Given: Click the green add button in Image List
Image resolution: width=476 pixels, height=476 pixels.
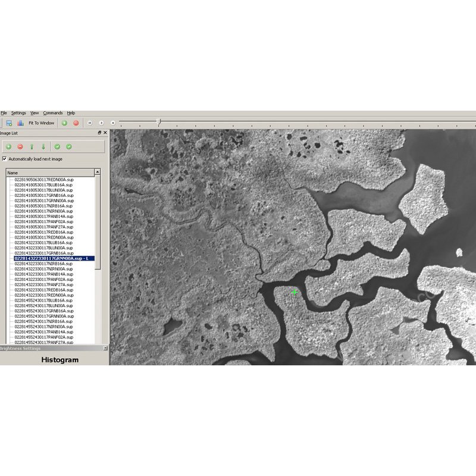Looking at the screenshot, I should coord(8,146).
